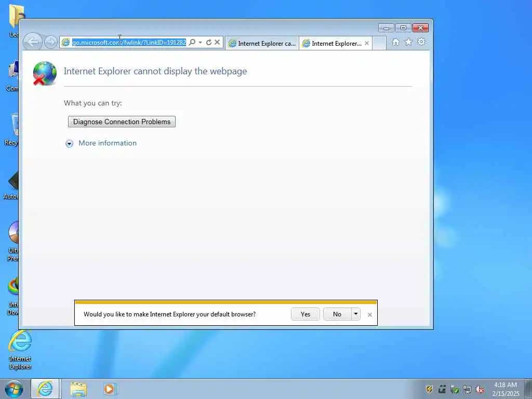Open the Windows Start orb

click(x=14, y=389)
